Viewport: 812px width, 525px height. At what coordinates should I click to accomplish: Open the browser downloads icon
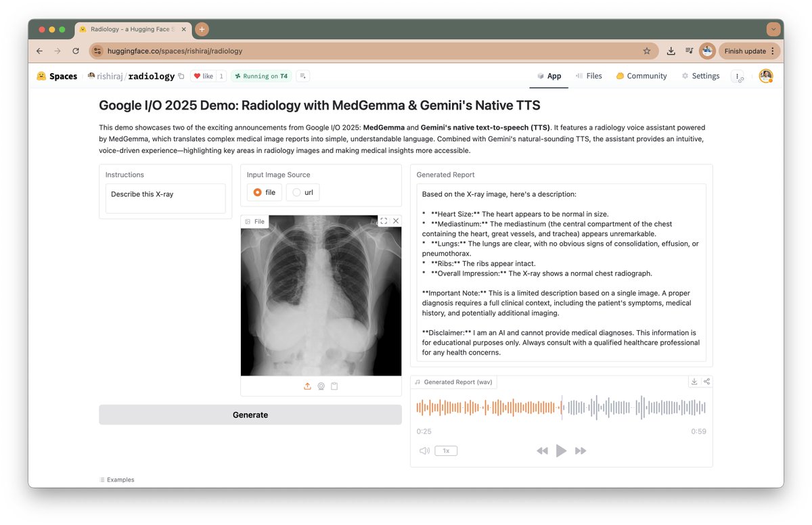click(x=671, y=51)
